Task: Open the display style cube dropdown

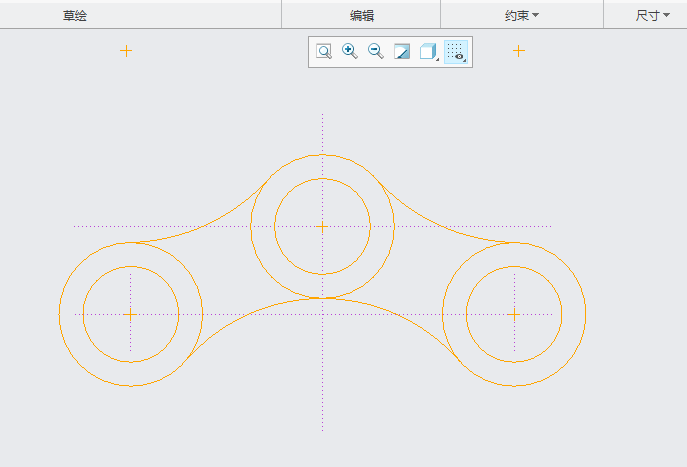Action: point(428,52)
